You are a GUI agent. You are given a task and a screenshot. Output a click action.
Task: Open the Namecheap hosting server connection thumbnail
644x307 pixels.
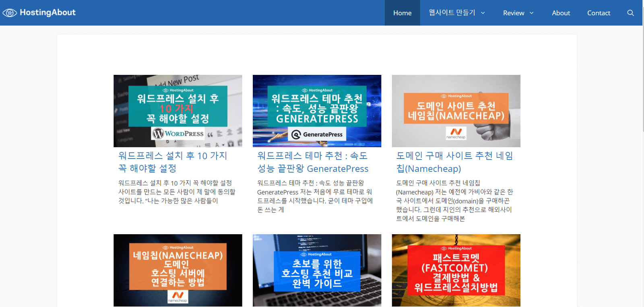pos(178,270)
